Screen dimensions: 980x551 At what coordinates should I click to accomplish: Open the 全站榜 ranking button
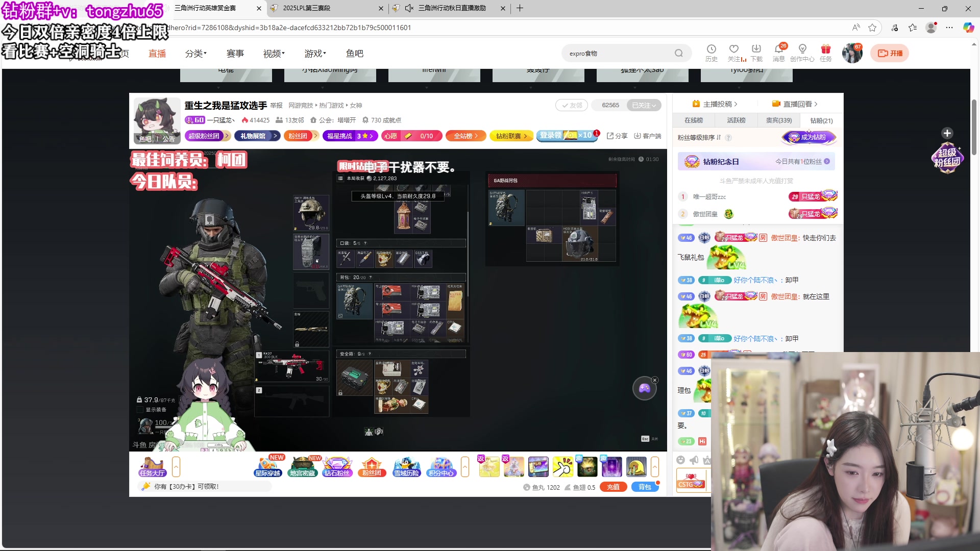(466, 136)
